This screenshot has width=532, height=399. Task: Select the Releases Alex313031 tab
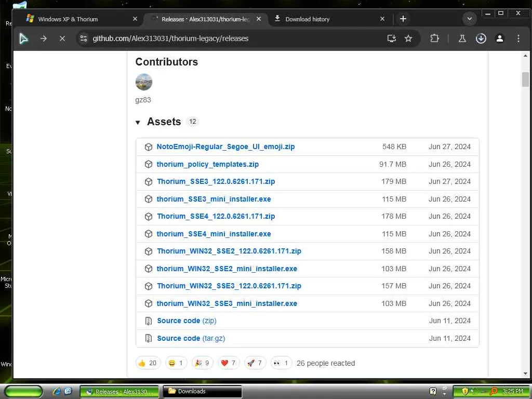[x=206, y=19]
